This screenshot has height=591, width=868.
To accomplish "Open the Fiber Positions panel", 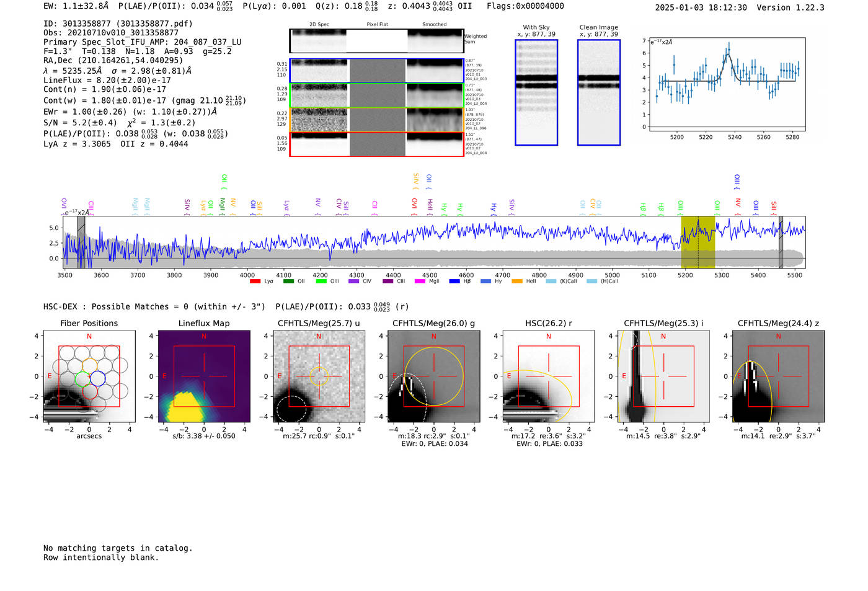I will click(89, 376).
